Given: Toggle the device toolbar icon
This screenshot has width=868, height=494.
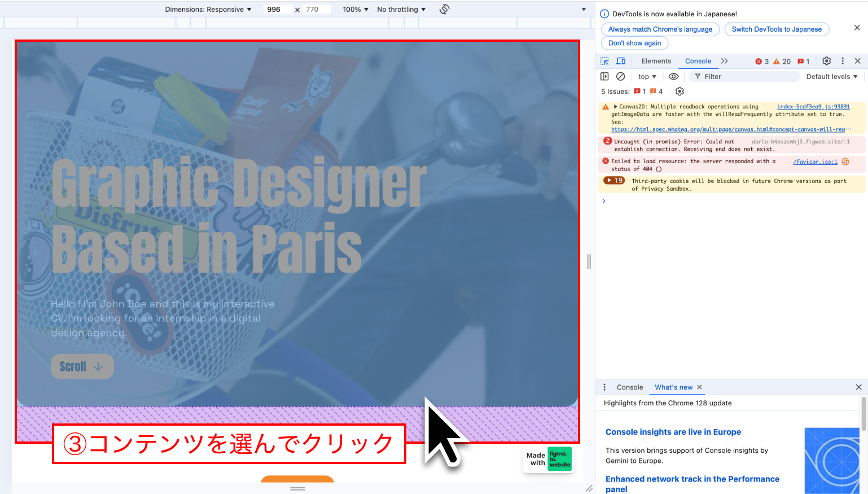Looking at the screenshot, I should click(x=621, y=61).
